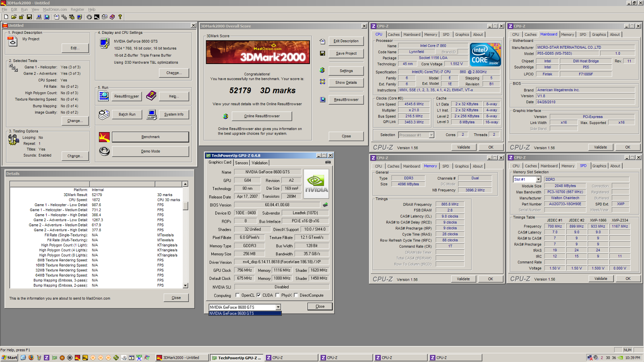Click the Edit Description toolbar icon
This screenshot has height=362, width=644.
click(56, 17)
